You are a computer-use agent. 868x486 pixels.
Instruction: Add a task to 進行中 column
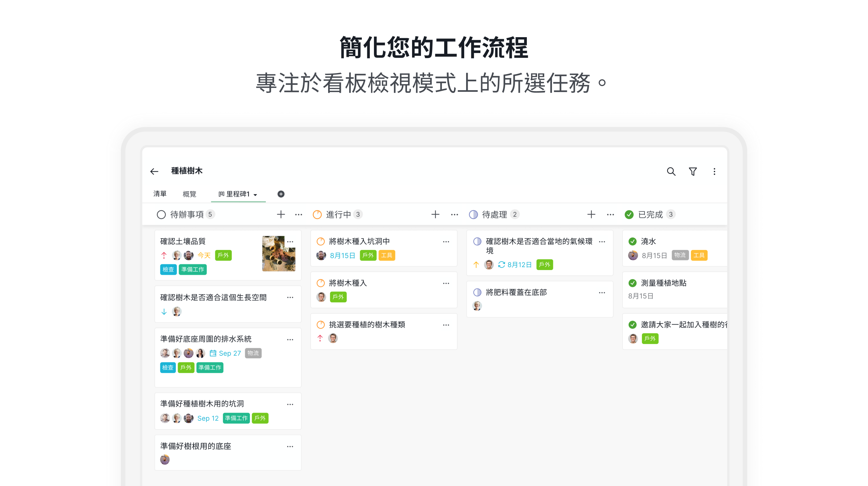[x=435, y=214]
